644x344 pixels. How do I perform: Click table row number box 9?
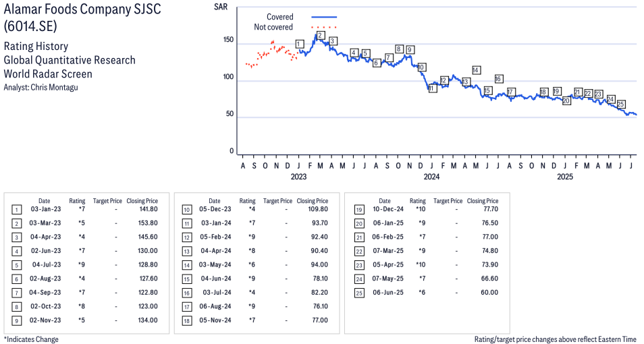pyautogui.click(x=16, y=320)
